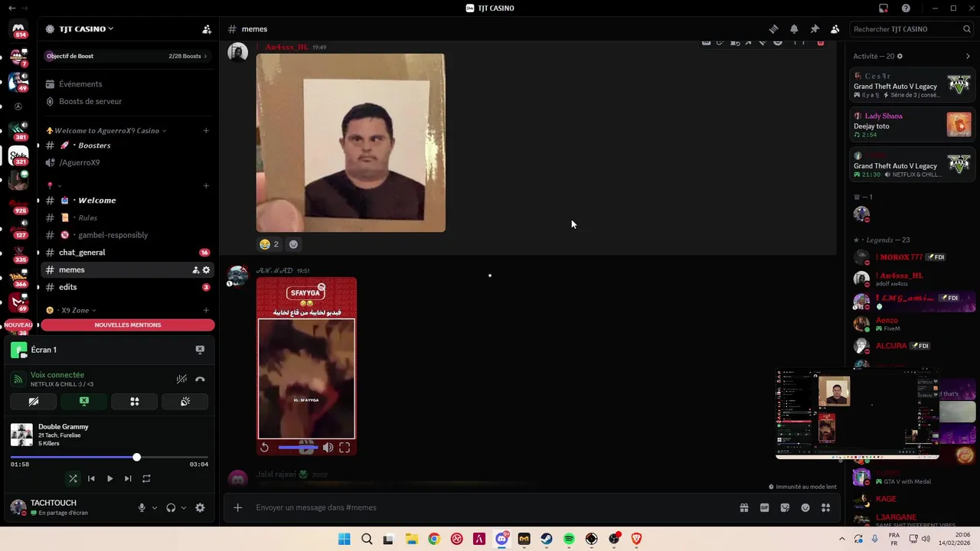Image resolution: width=980 pixels, height=551 pixels.
Task: Disconnect from voice with hang-up icon
Action: (200, 379)
